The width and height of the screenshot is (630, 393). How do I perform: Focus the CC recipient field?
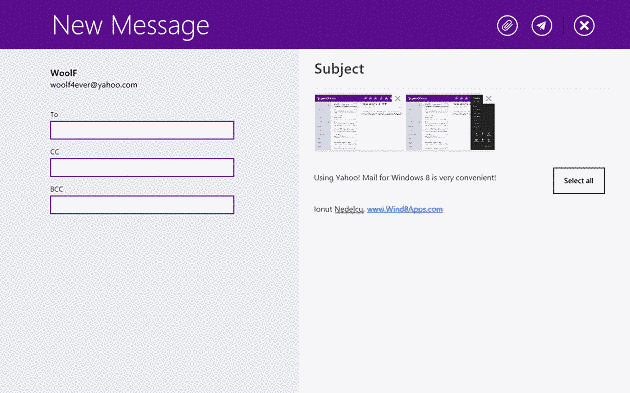142,167
